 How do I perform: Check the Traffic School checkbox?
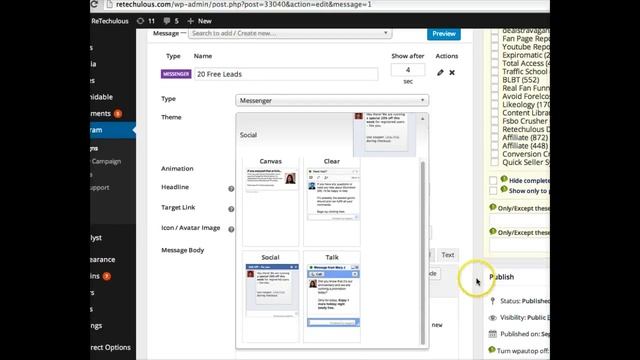click(495, 72)
